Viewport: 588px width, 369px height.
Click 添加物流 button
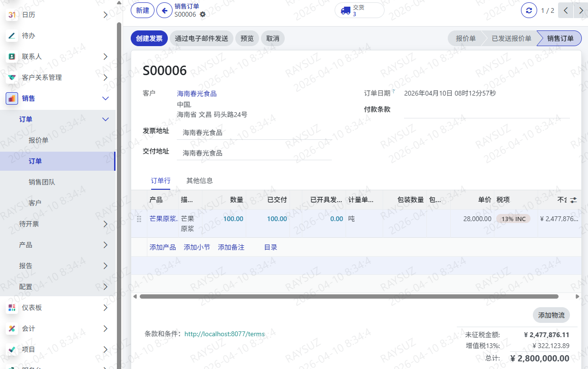(x=551, y=315)
